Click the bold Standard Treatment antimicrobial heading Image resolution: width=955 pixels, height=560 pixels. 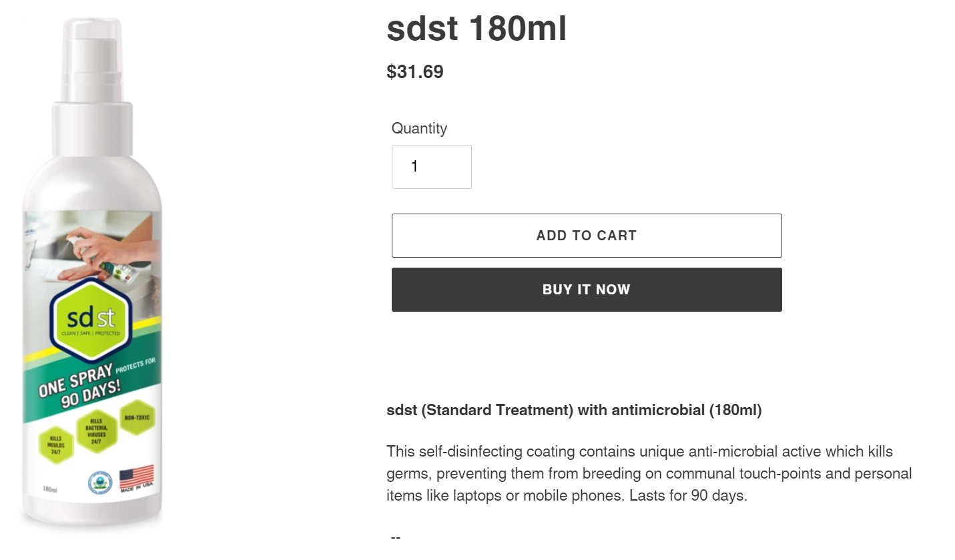coord(574,410)
